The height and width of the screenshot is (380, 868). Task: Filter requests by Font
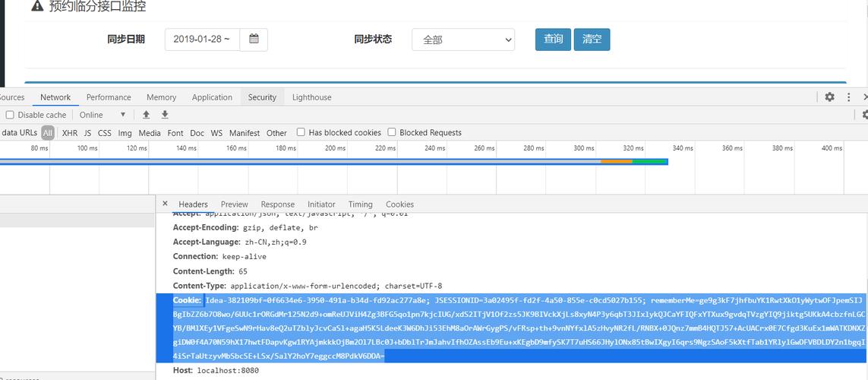tap(175, 133)
